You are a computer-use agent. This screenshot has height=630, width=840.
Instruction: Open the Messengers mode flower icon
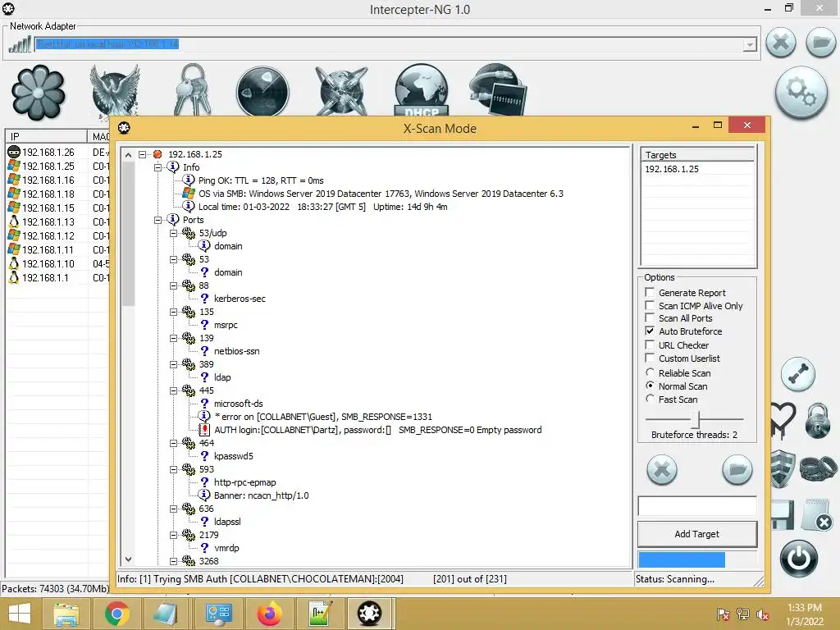point(38,92)
